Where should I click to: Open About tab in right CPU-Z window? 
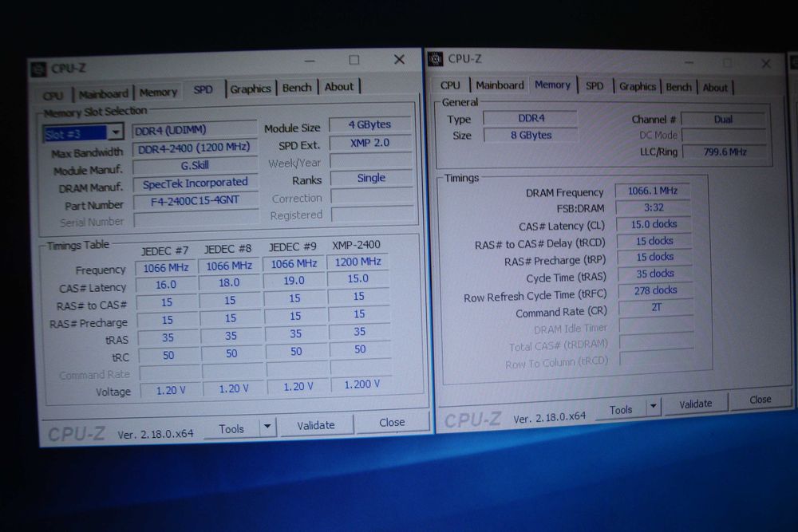tap(715, 88)
